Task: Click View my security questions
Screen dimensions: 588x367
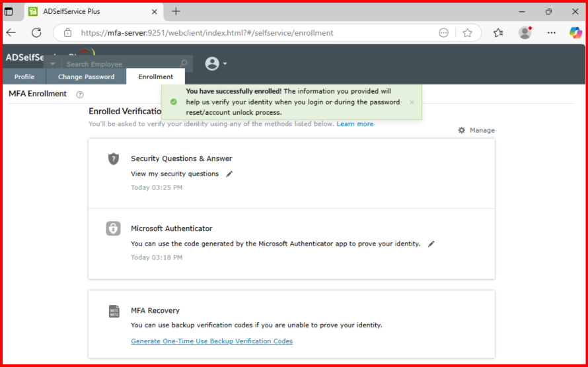Action: click(174, 174)
